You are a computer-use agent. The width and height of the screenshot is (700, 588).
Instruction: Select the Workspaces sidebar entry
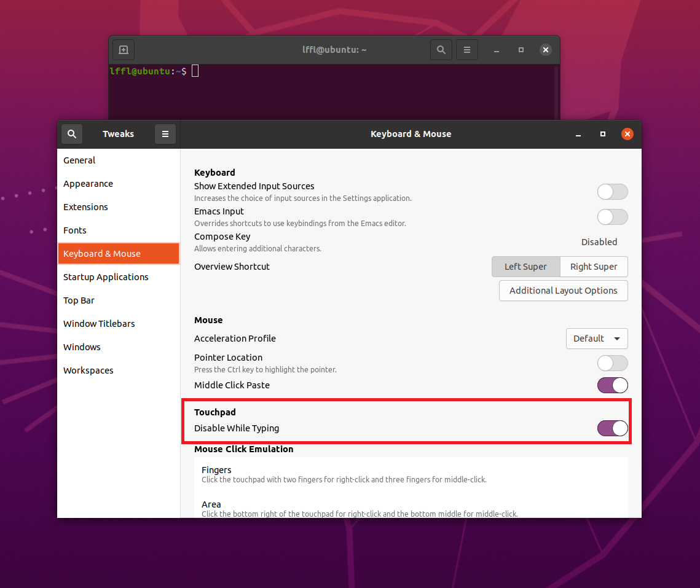(x=88, y=370)
